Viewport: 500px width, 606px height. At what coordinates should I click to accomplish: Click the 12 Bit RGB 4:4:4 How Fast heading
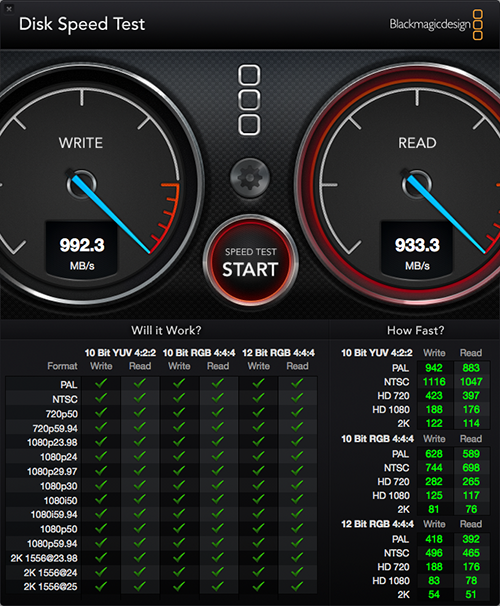[377, 524]
